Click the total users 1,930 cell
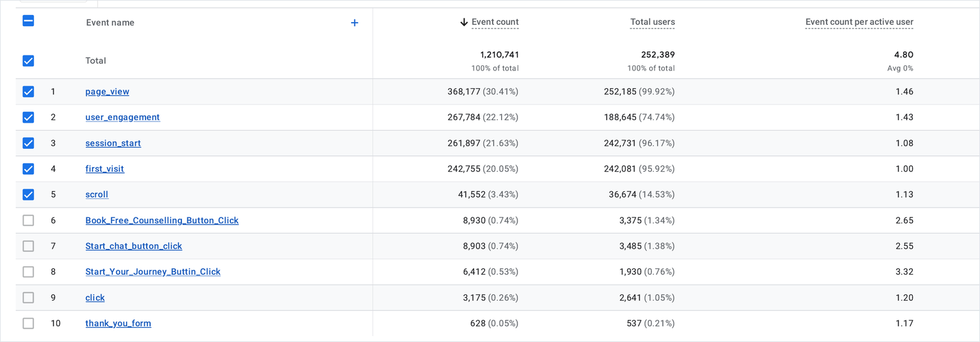This screenshot has height=342, width=980. pyautogui.click(x=630, y=272)
